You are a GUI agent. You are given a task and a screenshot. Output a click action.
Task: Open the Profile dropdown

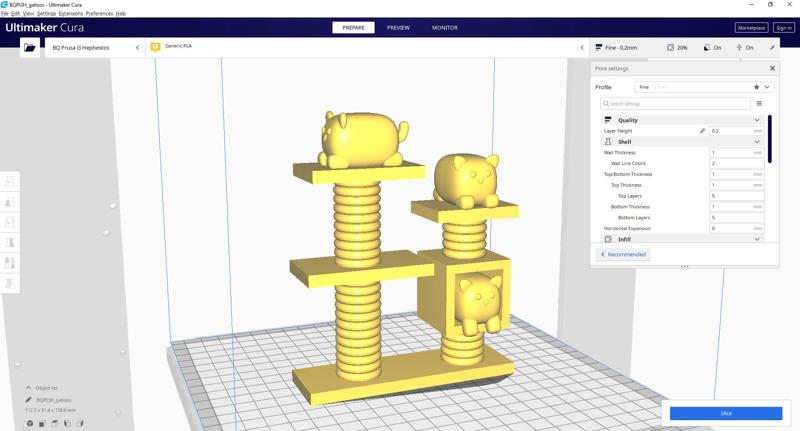(704, 87)
